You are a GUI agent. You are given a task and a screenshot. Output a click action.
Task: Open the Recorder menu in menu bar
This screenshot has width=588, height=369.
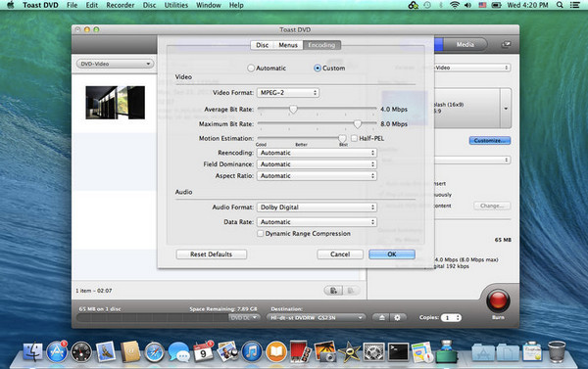(120, 5)
